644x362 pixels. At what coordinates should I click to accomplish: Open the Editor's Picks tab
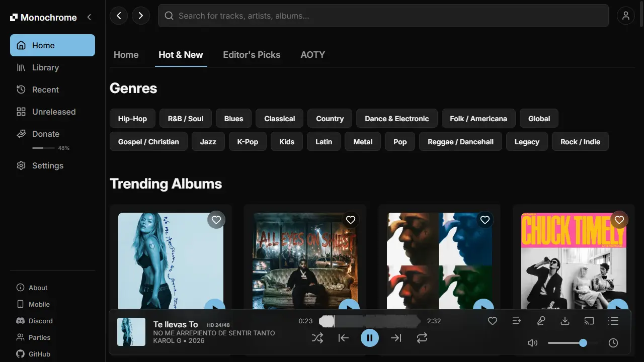point(252,55)
